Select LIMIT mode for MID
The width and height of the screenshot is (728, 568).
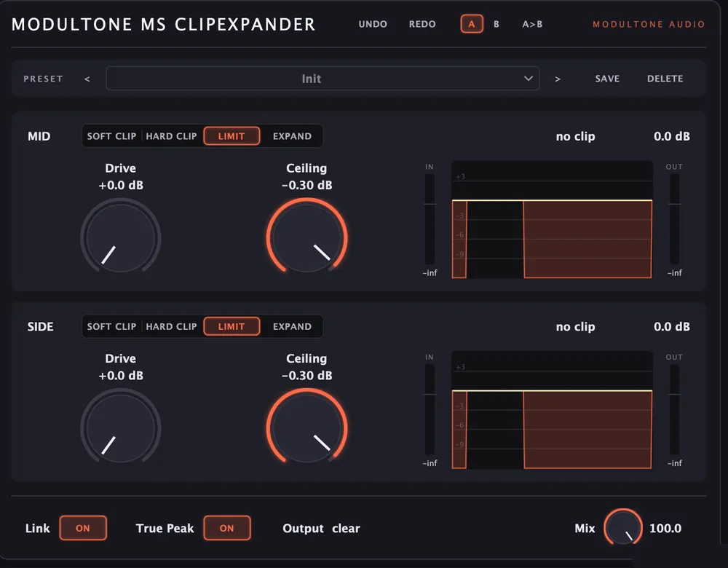232,136
